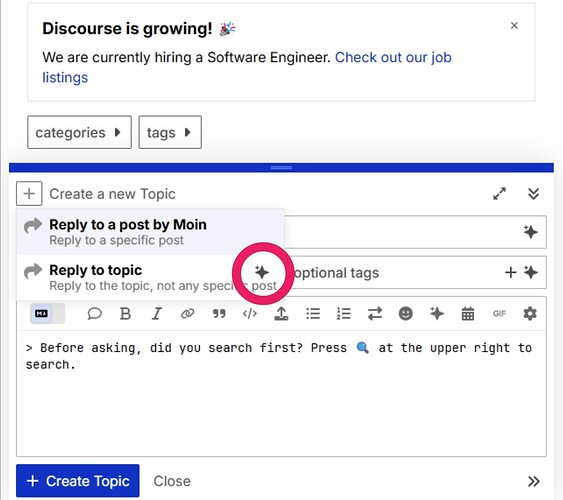This screenshot has width=563, height=500.
Task: Open the GIF picker
Action: point(499,314)
